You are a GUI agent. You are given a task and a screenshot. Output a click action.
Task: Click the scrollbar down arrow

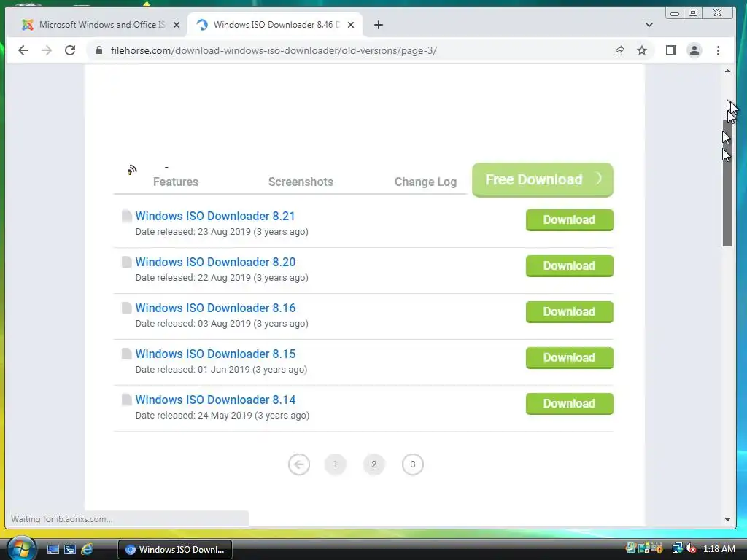coord(727,519)
